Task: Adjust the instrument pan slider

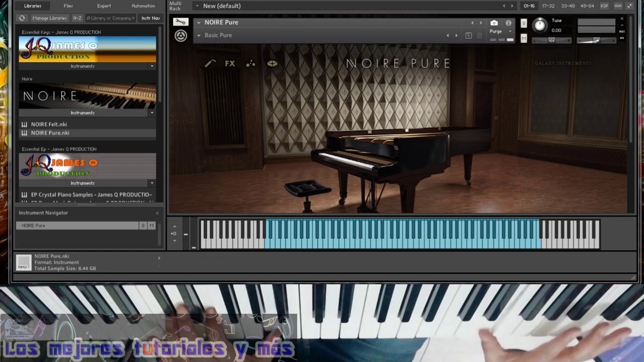Action: pos(551,40)
